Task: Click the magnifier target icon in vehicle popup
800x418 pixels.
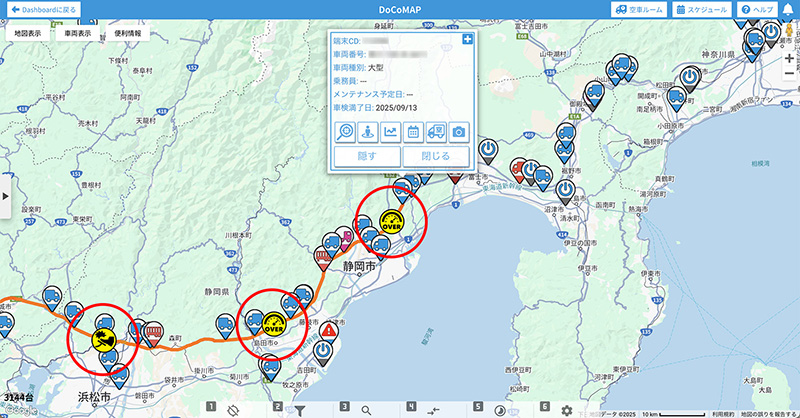Action: (x=345, y=130)
